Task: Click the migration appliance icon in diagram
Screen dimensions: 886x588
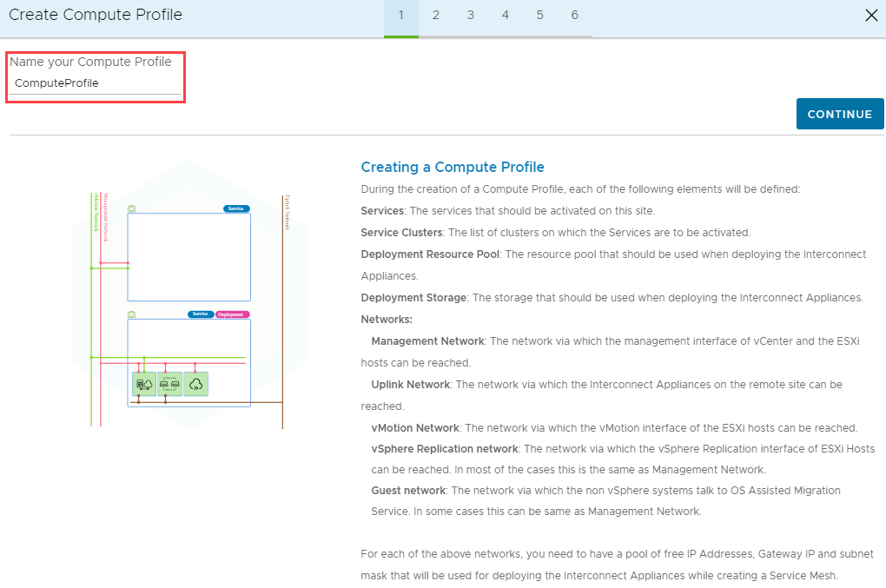Action: point(144,384)
